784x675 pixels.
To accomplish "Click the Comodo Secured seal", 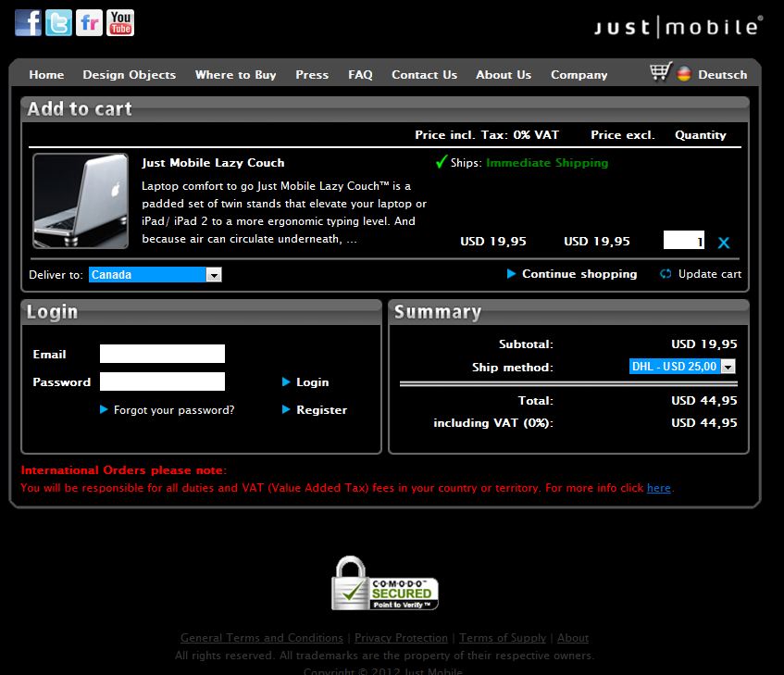I will click(x=384, y=583).
